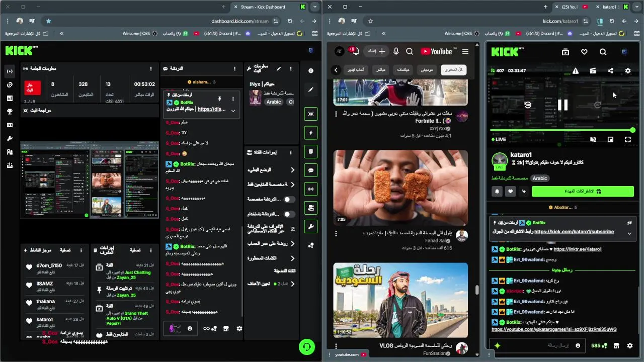The width and height of the screenshot is (644, 362).
Task: Click YouTube voice search microphone
Action: click(x=396, y=51)
